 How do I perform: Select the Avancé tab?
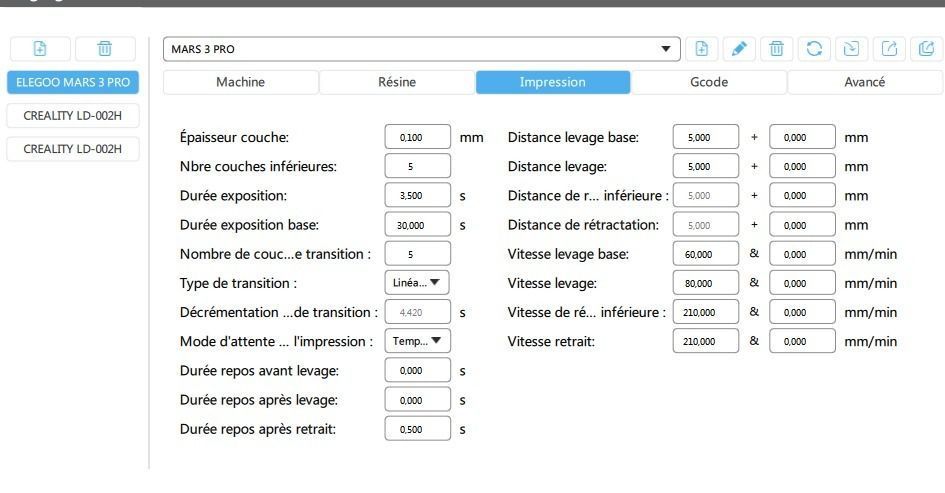coord(864,82)
